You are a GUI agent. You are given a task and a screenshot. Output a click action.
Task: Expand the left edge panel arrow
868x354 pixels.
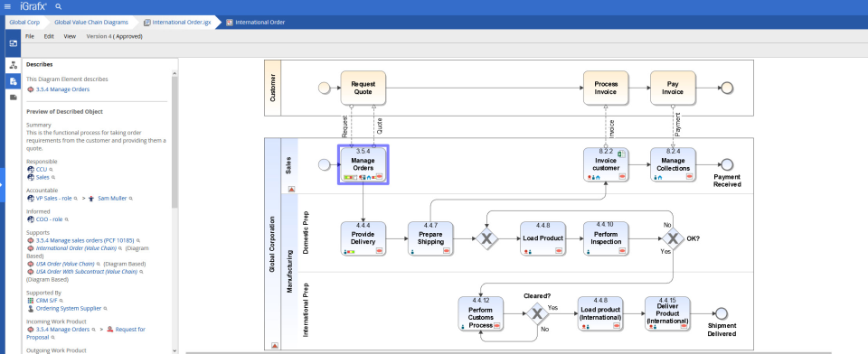coord(2,184)
